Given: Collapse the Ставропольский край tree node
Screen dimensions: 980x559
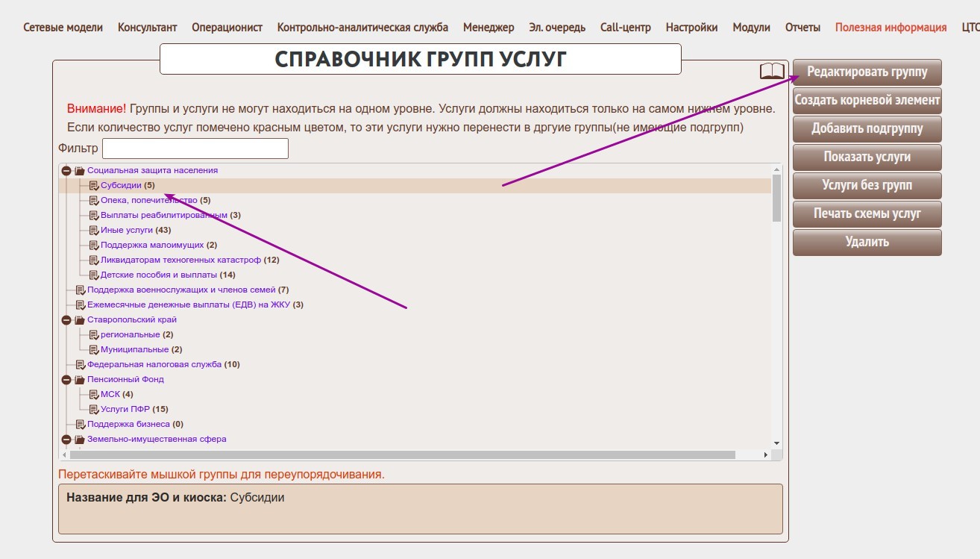Looking at the screenshot, I should click(x=66, y=320).
